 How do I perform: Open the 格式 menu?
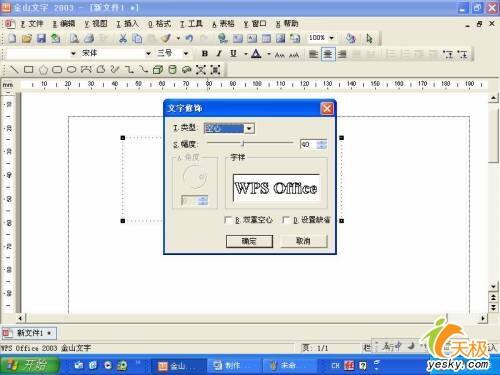click(159, 24)
